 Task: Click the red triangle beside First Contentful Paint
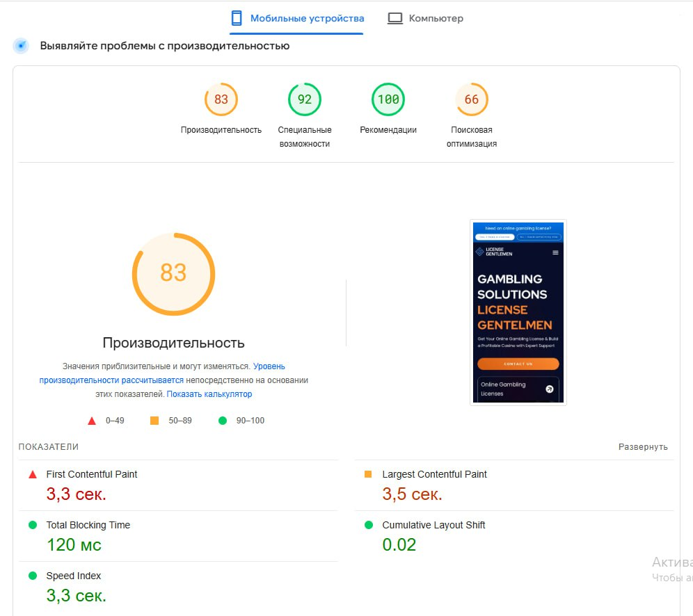click(32, 475)
